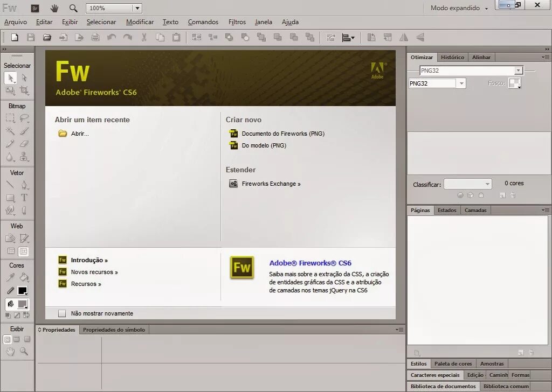Open the Filtros menu
Image resolution: width=552 pixels, height=392 pixels.
[x=237, y=22]
